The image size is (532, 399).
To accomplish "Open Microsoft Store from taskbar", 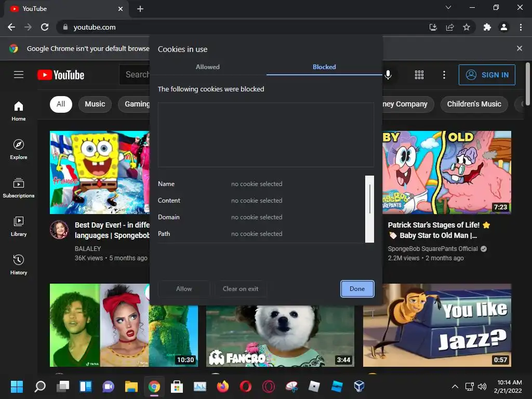I will 177,387.
